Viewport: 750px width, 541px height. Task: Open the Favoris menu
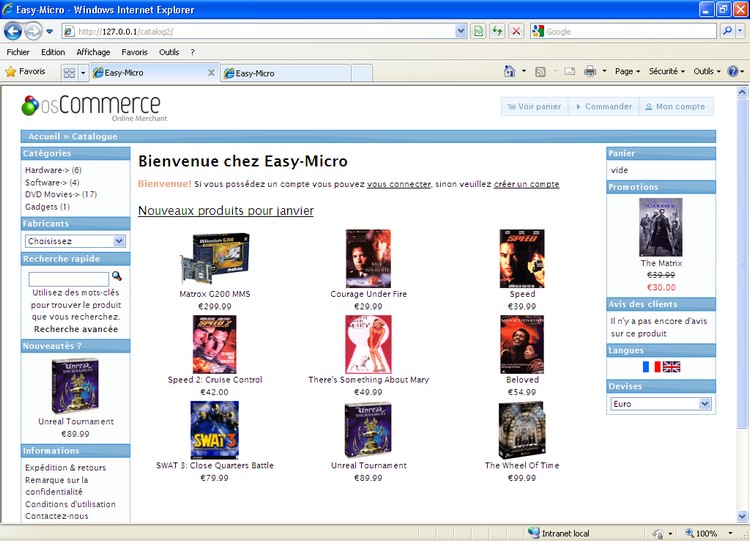(x=134, y=52)
